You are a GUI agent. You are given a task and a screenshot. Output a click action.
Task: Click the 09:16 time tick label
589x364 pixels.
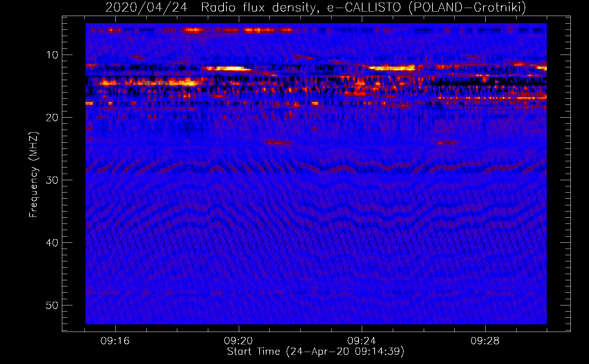point(115,341)
